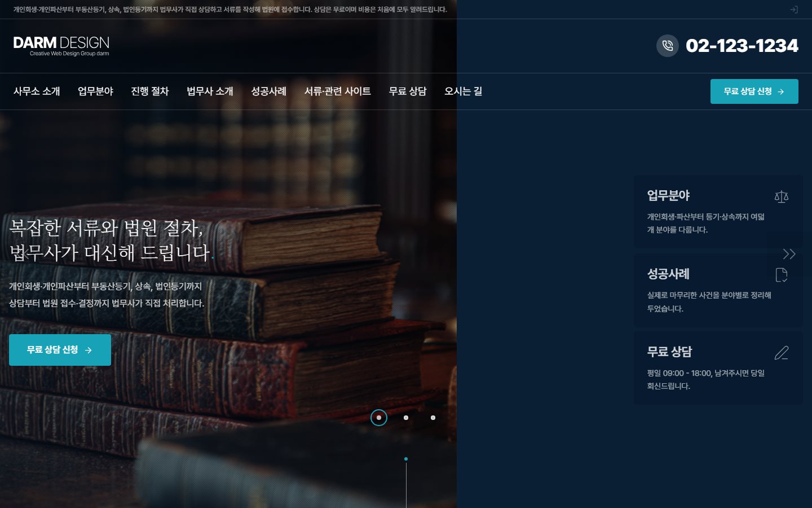Screen dimensions: 812x508
Task: Open the 업무분야 card title
Action: click(x=668, y=196)
